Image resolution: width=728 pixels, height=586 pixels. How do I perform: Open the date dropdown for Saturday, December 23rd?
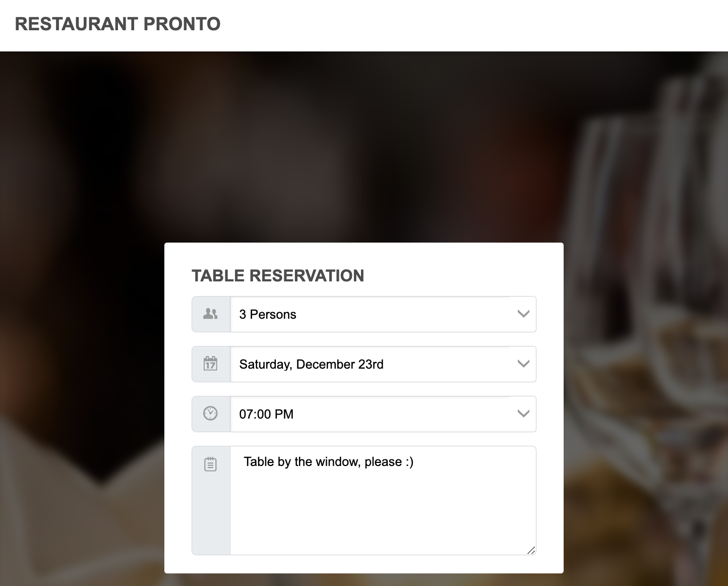(382, 364)
